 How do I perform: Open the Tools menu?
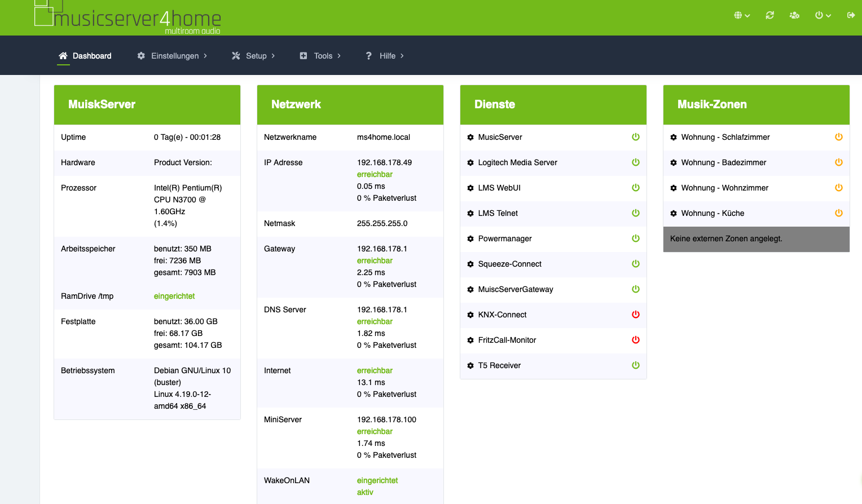320,56
